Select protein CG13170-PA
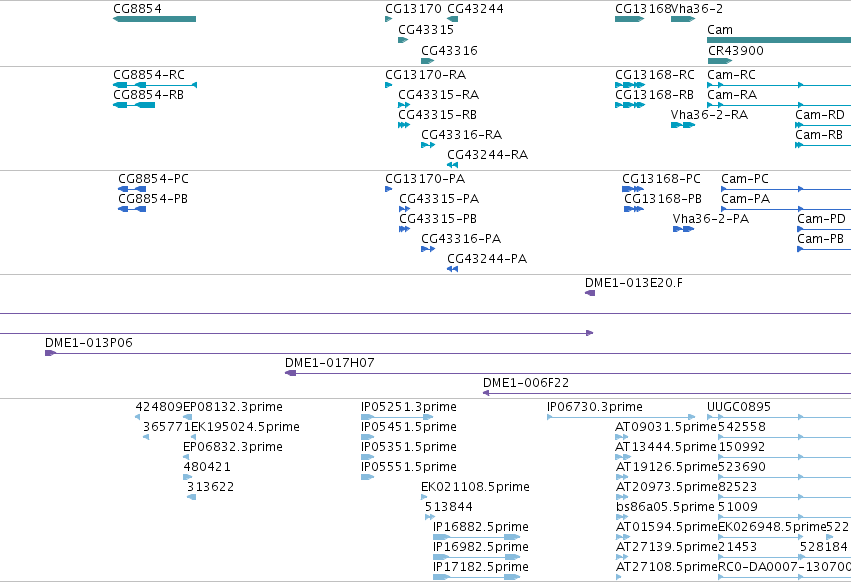This screenshot has width=851, height=582. click(x=425, y=179)
